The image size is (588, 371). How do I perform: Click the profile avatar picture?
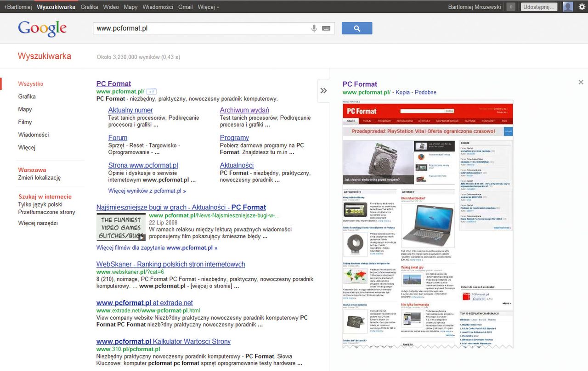point(568,7)
